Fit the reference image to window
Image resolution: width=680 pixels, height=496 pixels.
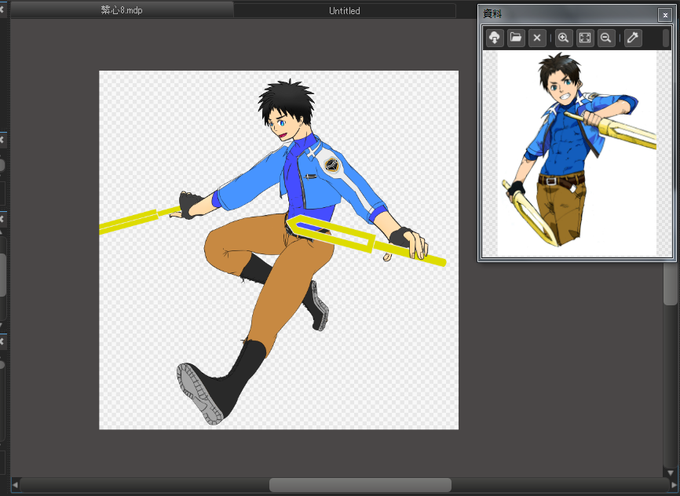585,38
